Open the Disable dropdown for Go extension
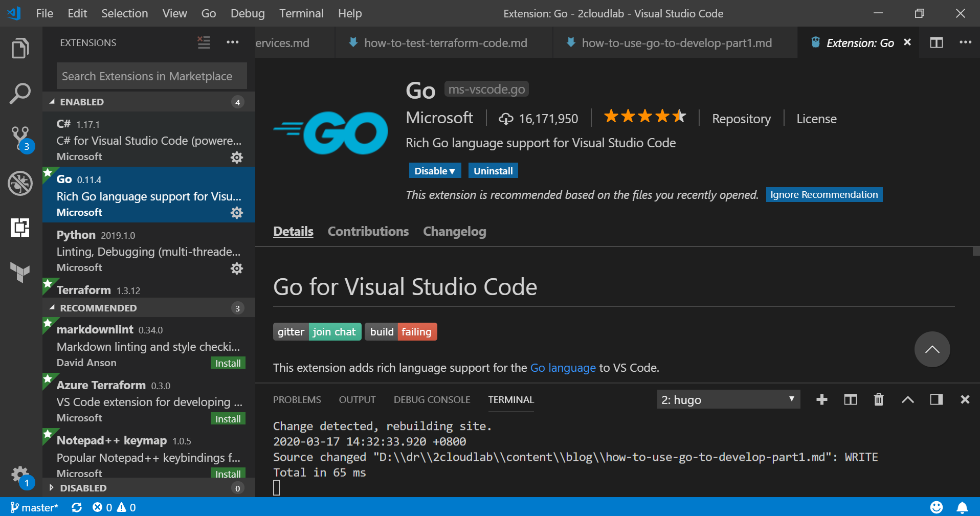The width and height of the screenshot is (980, 516). point(435,171)
